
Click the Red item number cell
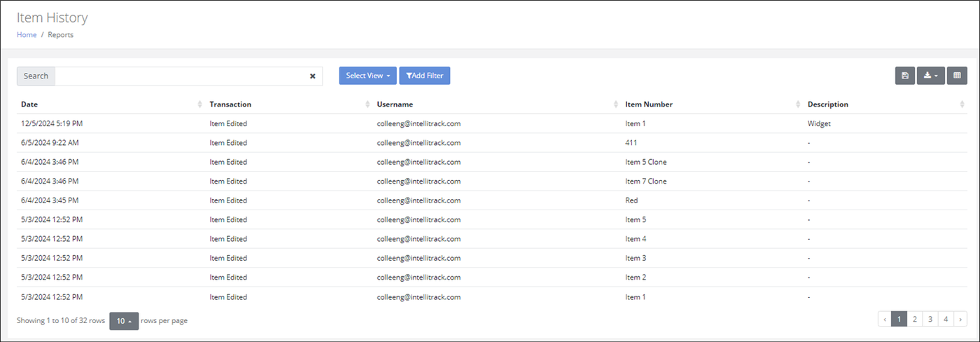tap(631, 200)
